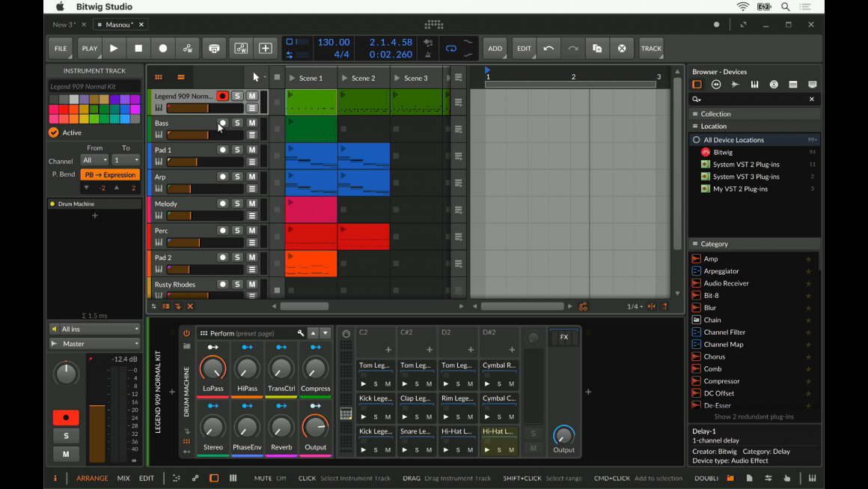Open the FILE menu
This screenshot has width=868, height=489.
pyautogui.click(x=61, y=49)
